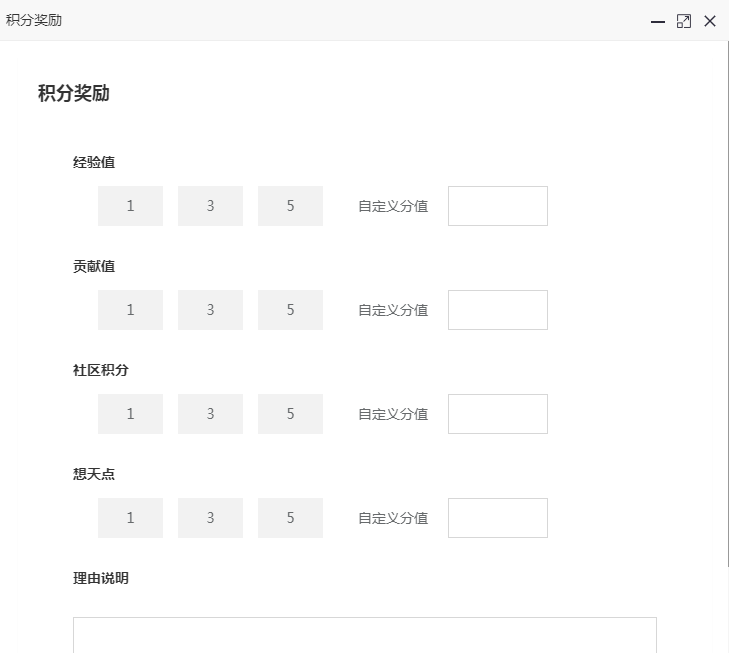
Task: Pick 5 points for 社区积分
Action: [290, 414]
